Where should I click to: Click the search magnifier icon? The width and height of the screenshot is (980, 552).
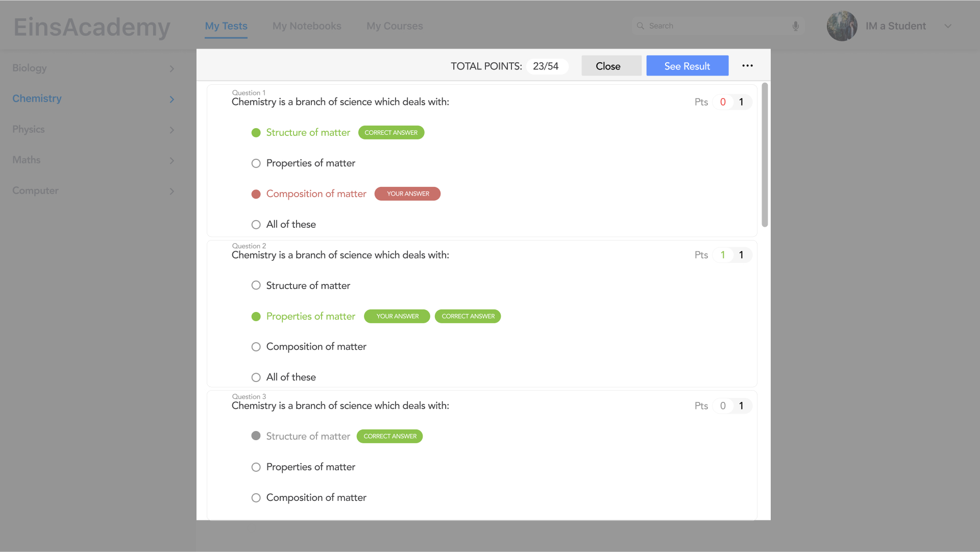(x=640, y=26)
